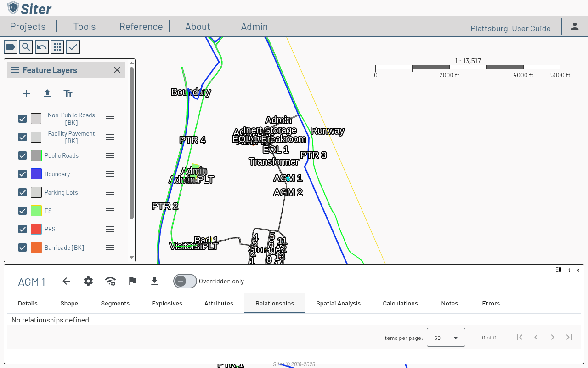Open the text label settings icon
Image resolution: width=588 pixels, height=368 pixels.
(x=68, y=93)
